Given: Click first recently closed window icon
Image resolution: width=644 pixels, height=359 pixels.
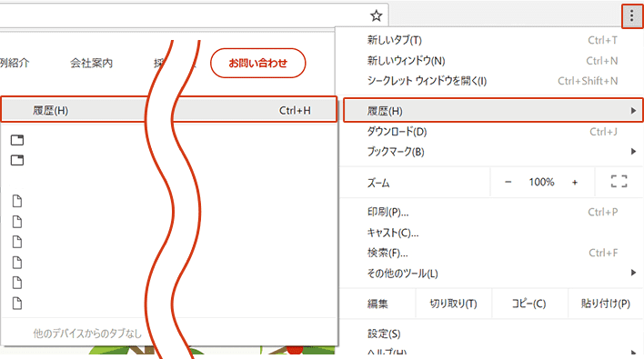Looking at the screenshot, I should coord(17,140).
